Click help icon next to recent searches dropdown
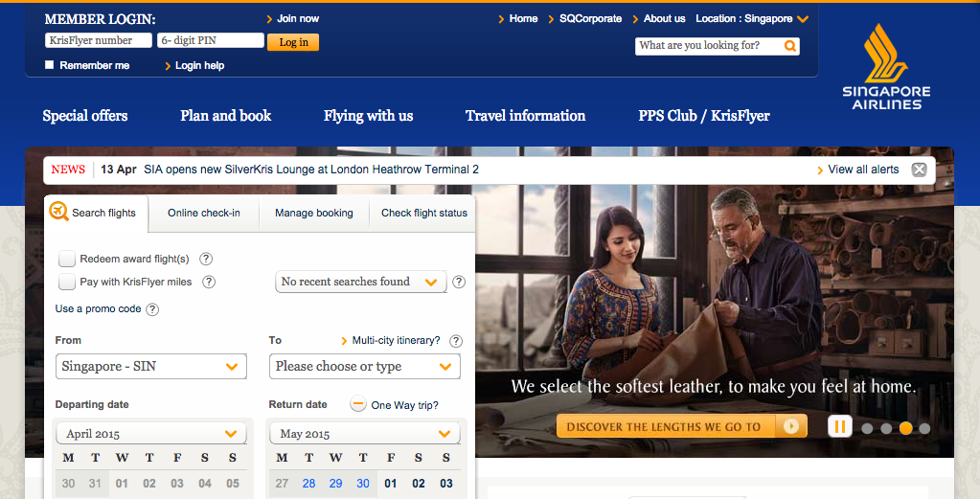Viewport: 980px width, 499px height. (x=459, y=282)
